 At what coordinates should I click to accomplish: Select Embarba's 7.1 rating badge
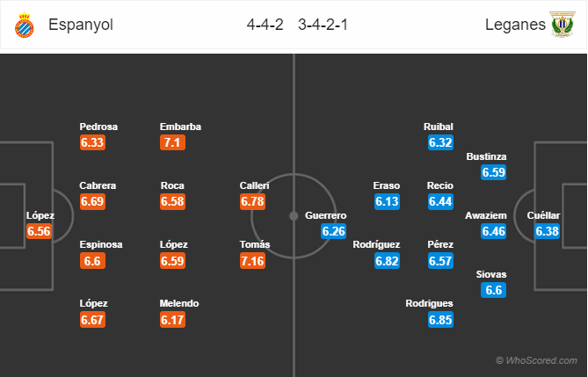(172, 142)
